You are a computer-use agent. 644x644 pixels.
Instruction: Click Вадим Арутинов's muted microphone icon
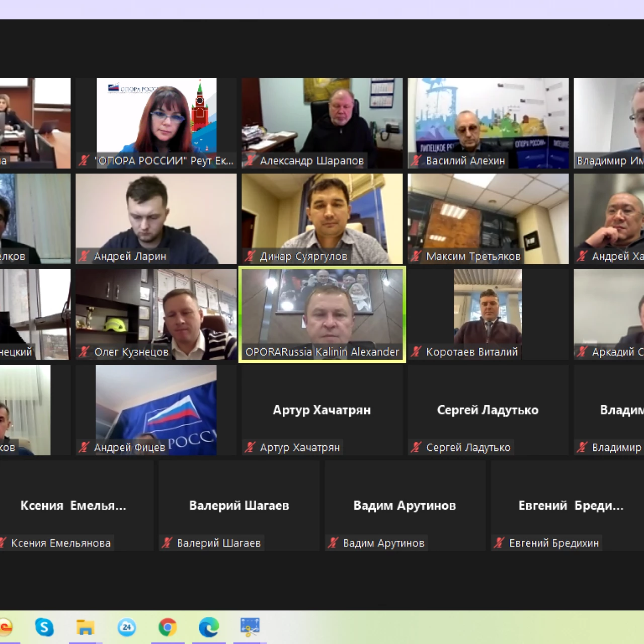pos(333,543)
